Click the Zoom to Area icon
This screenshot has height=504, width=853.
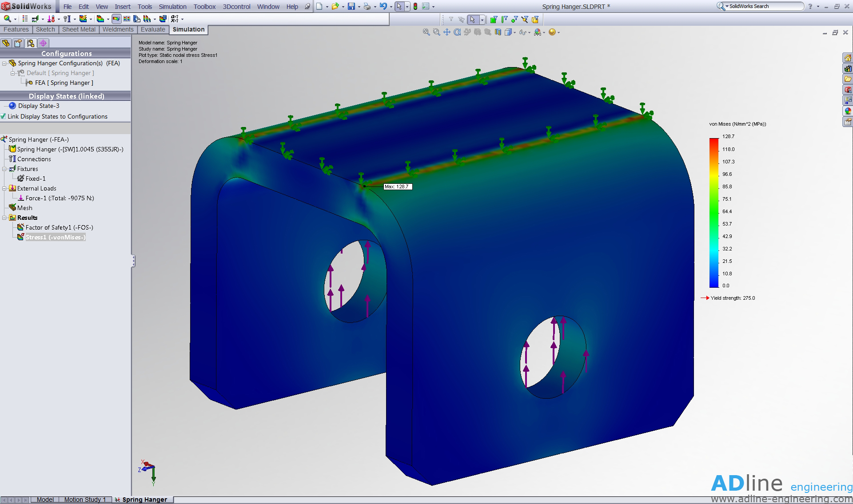point(437,32)
